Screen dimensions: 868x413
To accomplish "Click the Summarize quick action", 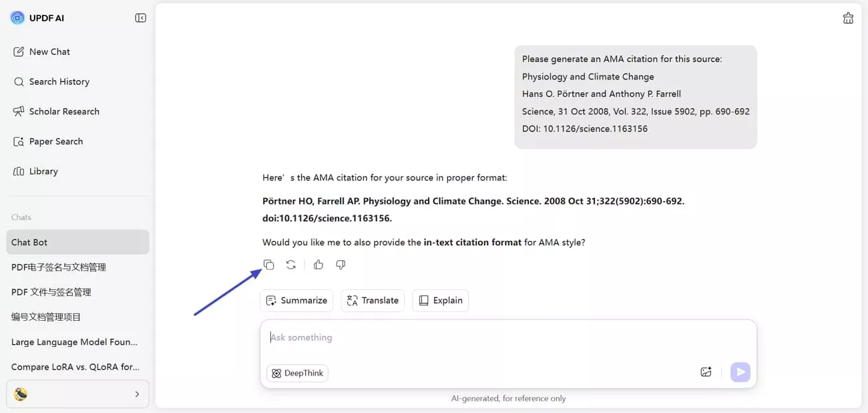I will tap(296, 300).
